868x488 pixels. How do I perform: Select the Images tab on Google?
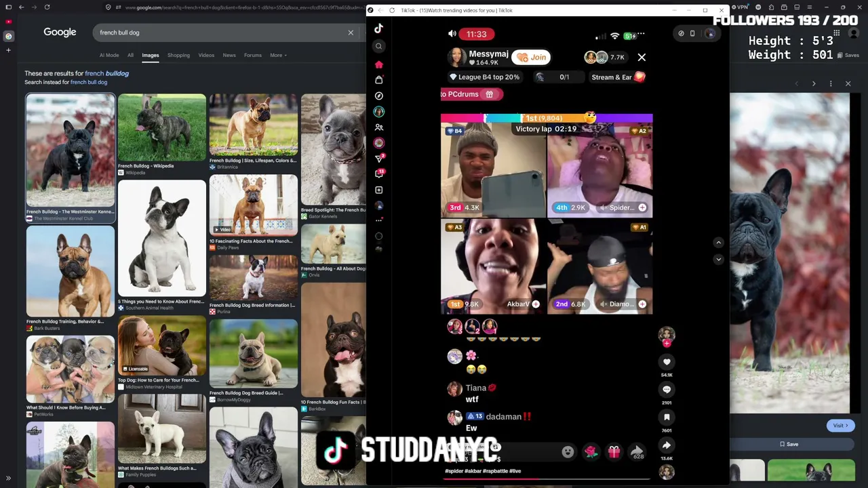click(151, 56)
